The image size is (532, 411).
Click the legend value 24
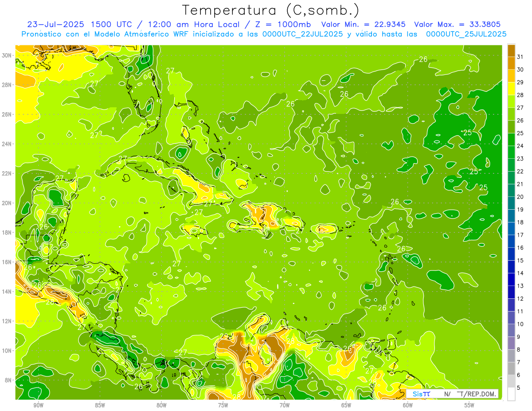[520, 146]
